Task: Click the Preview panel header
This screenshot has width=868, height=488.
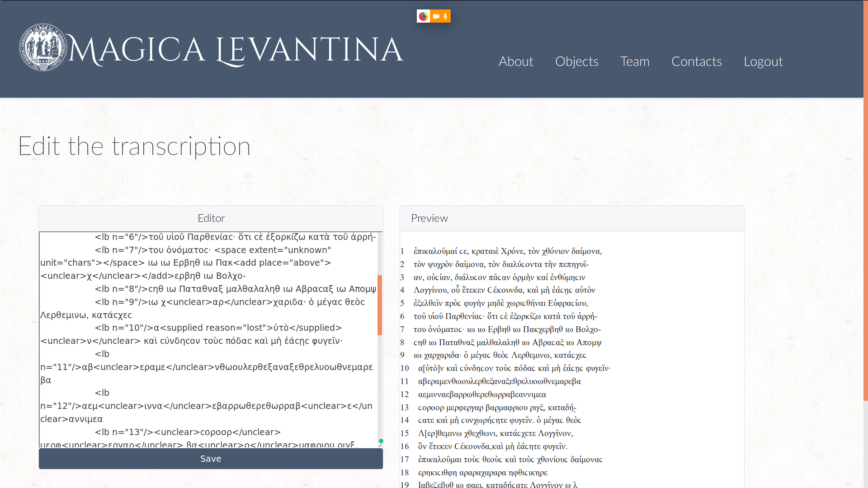Action: point(429,218)
